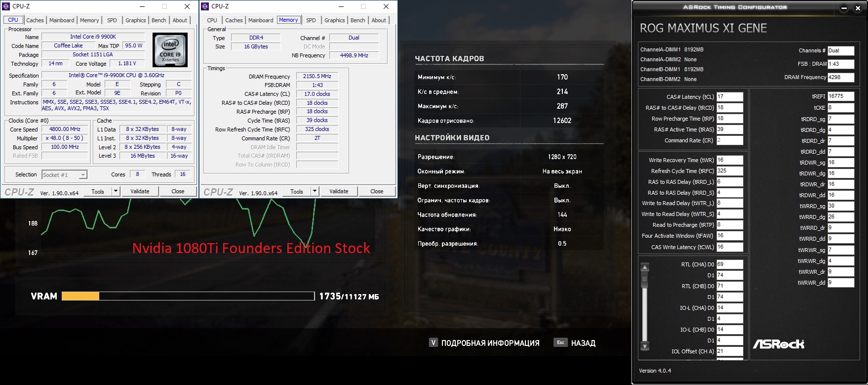Click the Command Rate (CR) field
Screen dimensions: 868x385
point(730,140)
